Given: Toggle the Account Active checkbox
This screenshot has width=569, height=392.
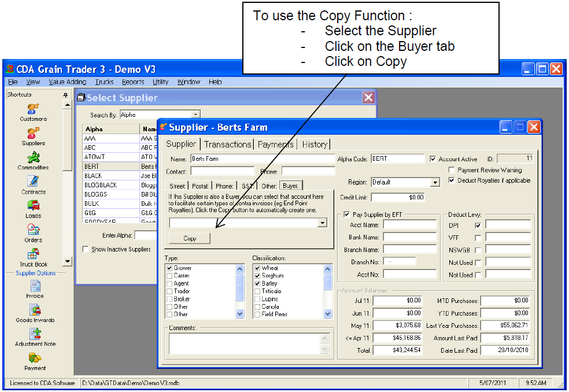Looking at the screenshot, I should pos(434,159).
